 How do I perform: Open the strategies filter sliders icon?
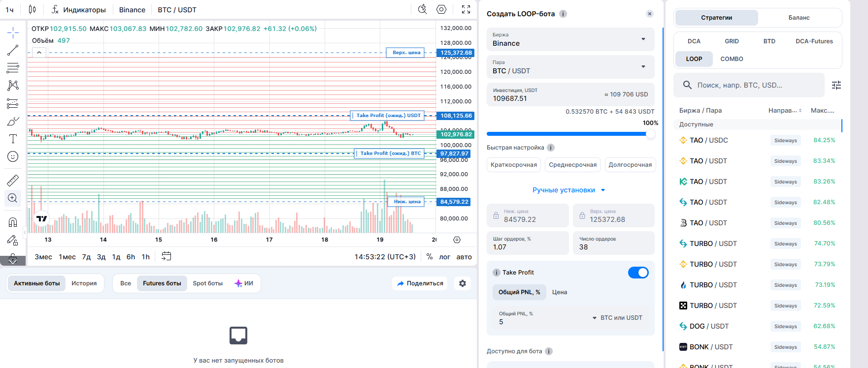(x=836, y=85)
